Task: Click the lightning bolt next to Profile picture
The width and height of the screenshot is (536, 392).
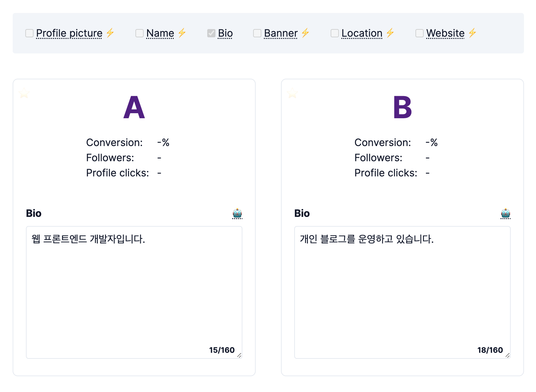Action: click(x=110, y=33)
